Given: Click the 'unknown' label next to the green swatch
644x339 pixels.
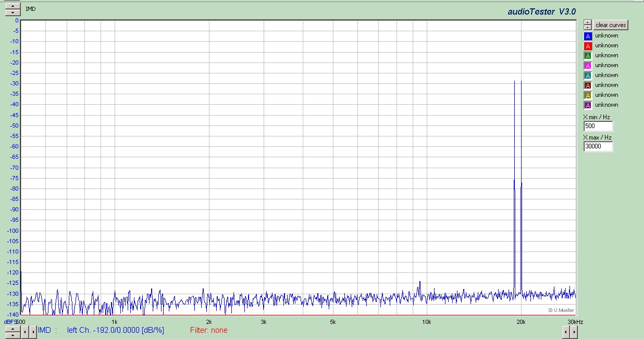Looking at the screenshot, I should 606,55.
